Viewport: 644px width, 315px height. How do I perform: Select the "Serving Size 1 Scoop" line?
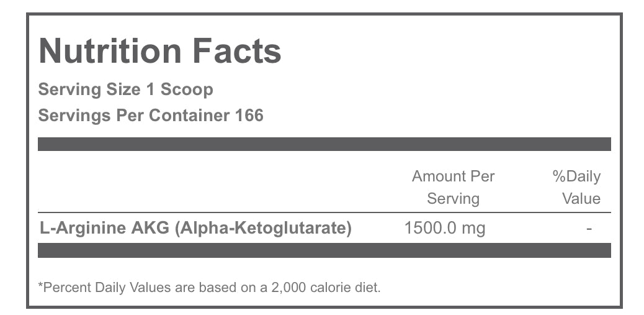coord(125,89)
